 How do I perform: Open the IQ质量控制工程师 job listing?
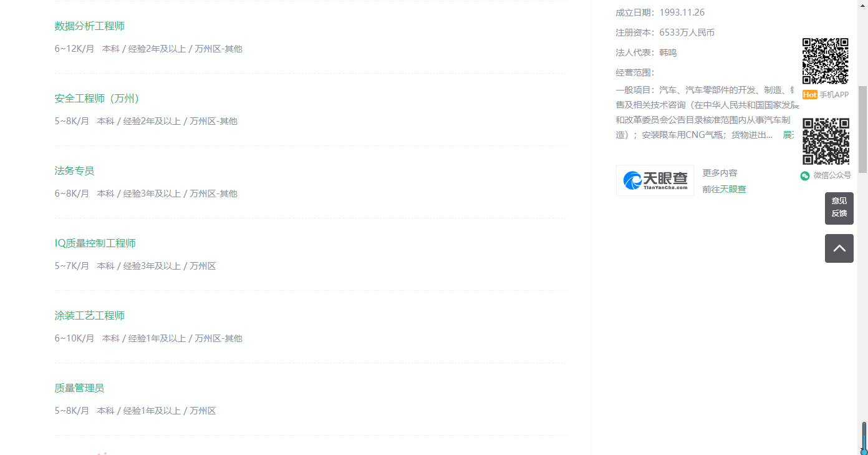click(95, 243)
